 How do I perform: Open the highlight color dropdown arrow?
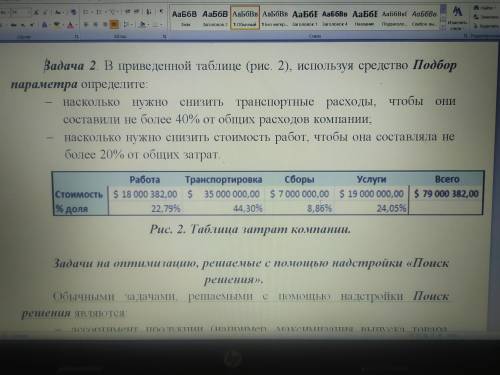(x=63, y=25)
